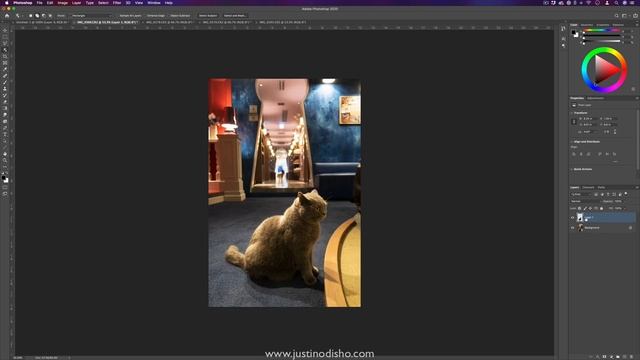Toggle pixel layer filter icon
Image resolution: width=640 pixels, height=360 pixels.
pyautogui.click(x=596, y=195)
